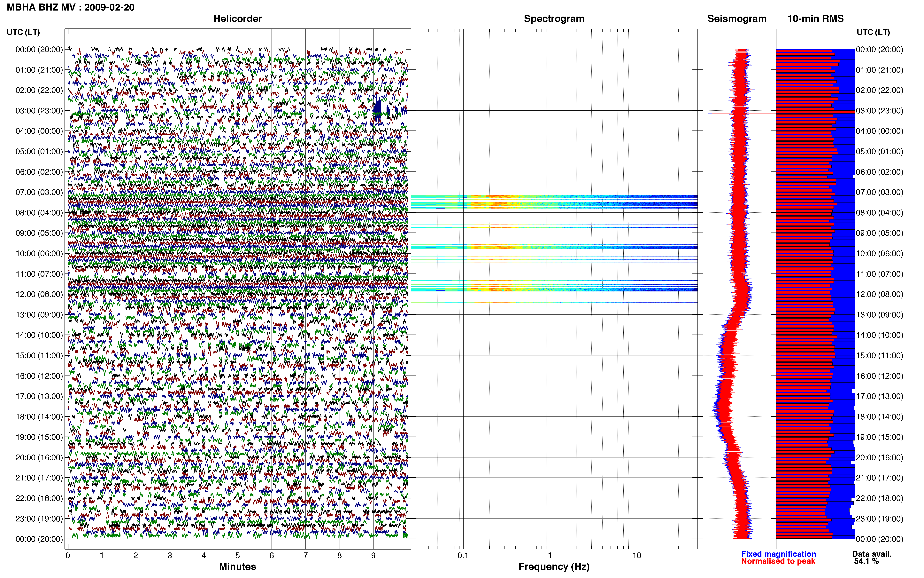Click the spectrogram band before 12:00
This screenshot has width=924, height=578.
coord(554,286)
